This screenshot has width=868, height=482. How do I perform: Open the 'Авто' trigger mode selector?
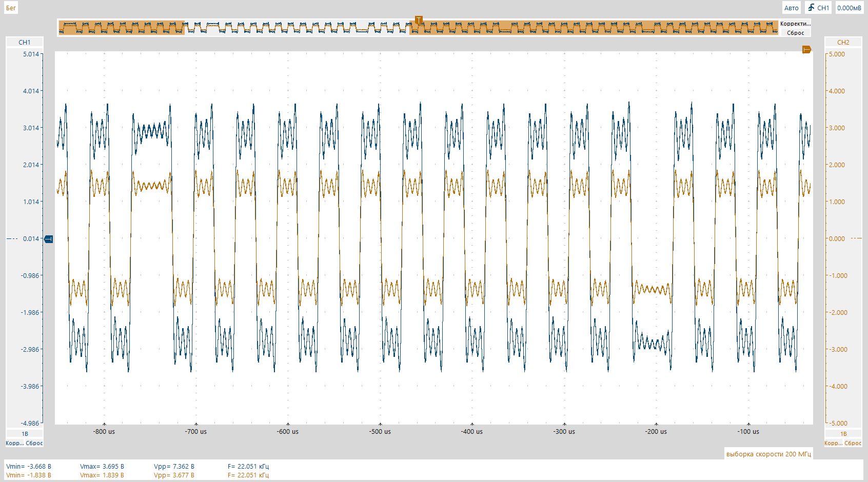791,8
